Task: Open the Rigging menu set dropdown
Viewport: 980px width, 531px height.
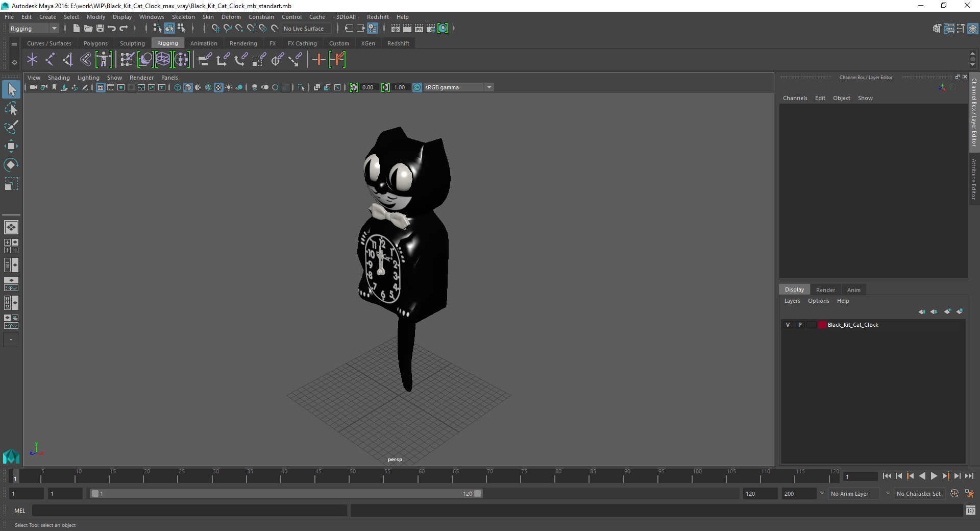Action: click(34, 29)
